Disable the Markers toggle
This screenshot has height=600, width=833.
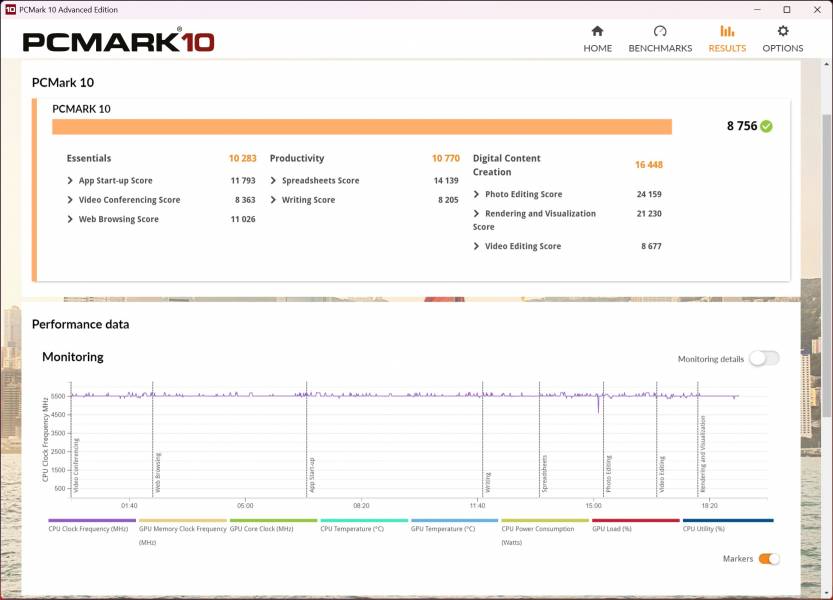tap(768, 559)
